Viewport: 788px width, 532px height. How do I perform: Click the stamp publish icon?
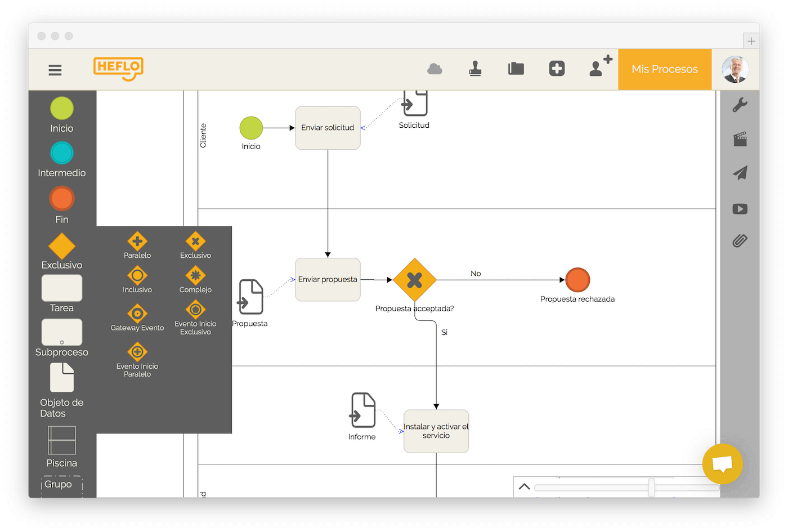[475, 69]
